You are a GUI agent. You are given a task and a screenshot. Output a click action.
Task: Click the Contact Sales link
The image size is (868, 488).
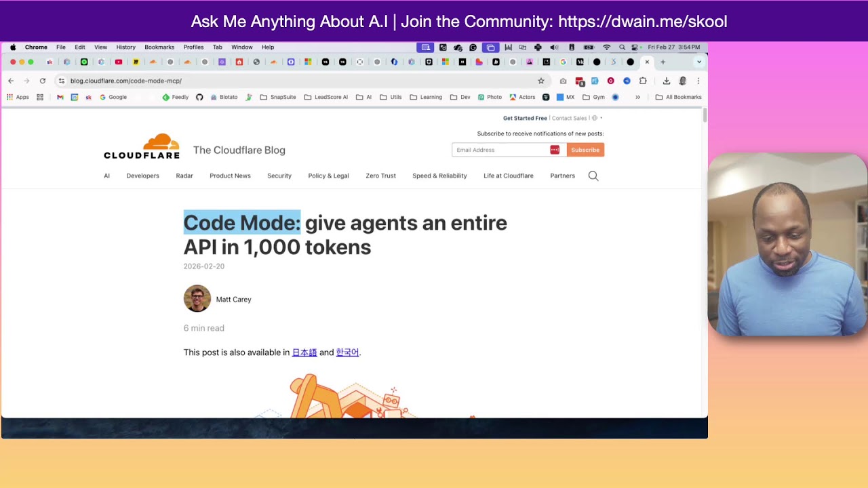(570, 118)
